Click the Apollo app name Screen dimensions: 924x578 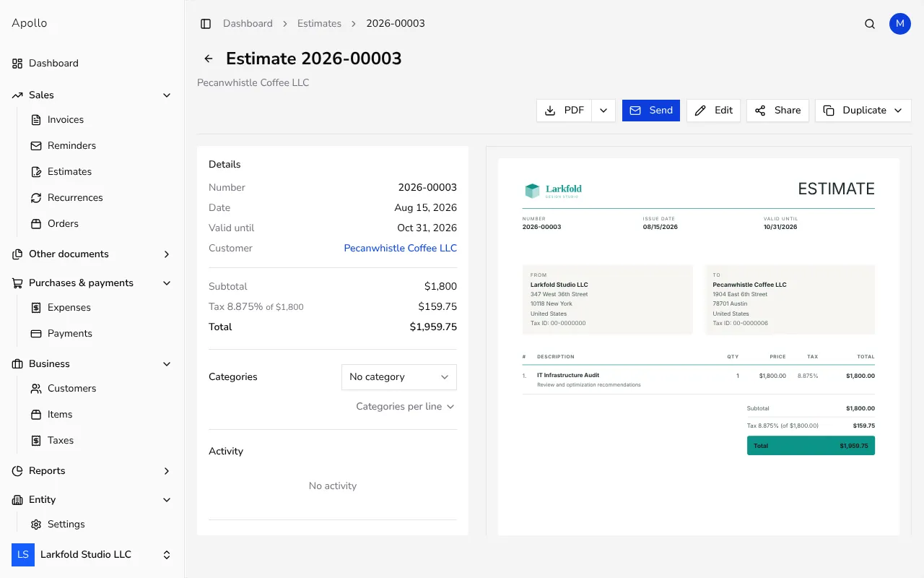[30, 23]
